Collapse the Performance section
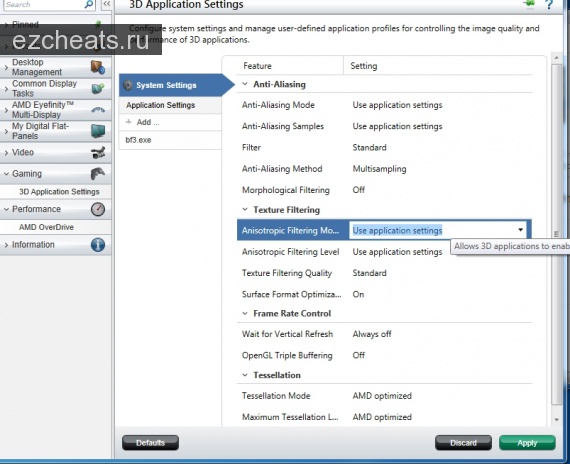 6,209
